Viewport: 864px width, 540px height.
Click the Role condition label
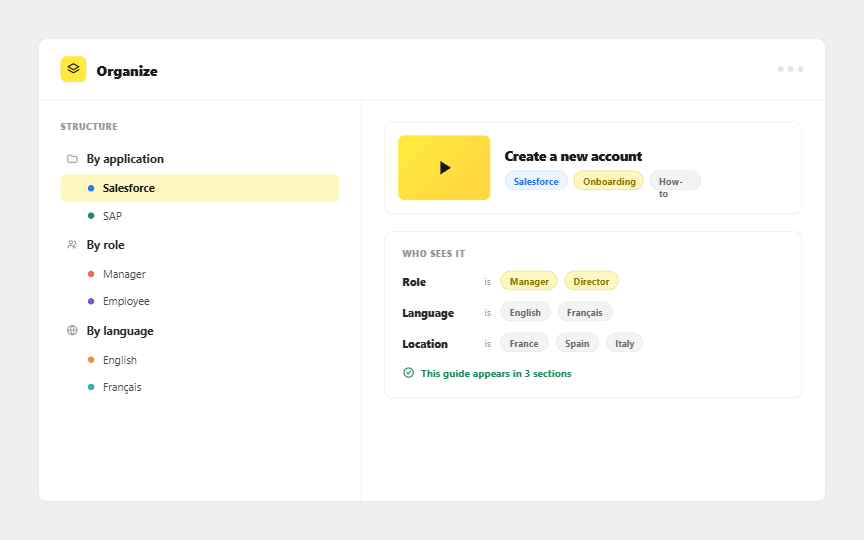pos(414,282)
